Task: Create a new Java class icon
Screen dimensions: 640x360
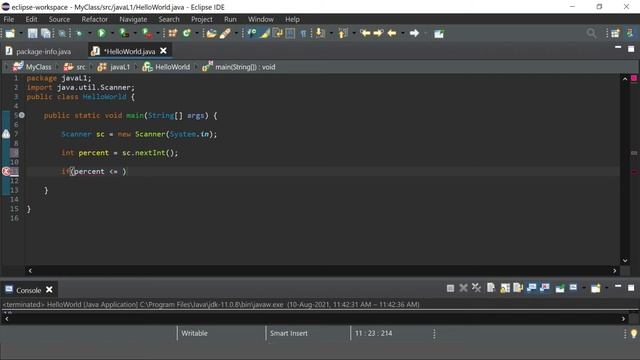Action: point(187,33)
